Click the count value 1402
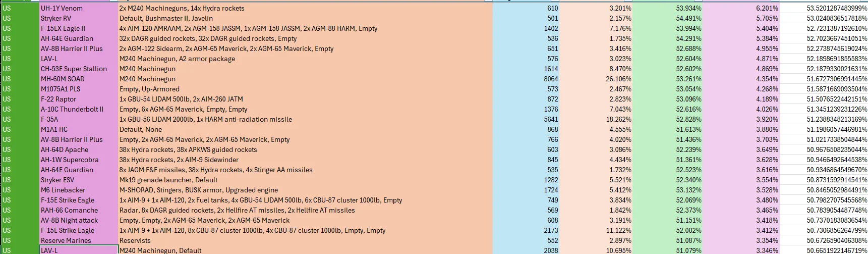This screenshot has height=254, width=868. [526, 28]
